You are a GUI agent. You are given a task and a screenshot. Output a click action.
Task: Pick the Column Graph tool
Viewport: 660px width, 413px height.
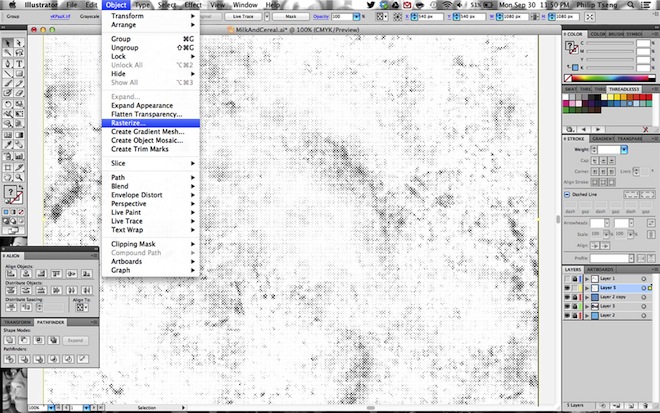click(19, 156)
